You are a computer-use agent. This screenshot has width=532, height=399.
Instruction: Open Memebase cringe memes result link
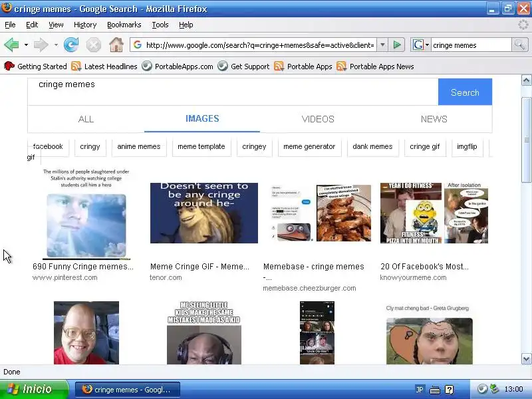click(x=313, y=271)
